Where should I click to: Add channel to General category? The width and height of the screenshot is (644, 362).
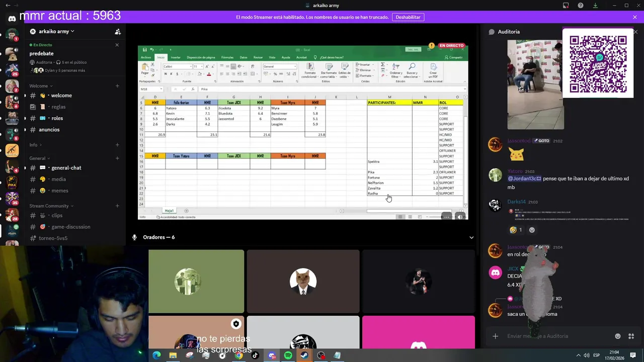(117, 158)
